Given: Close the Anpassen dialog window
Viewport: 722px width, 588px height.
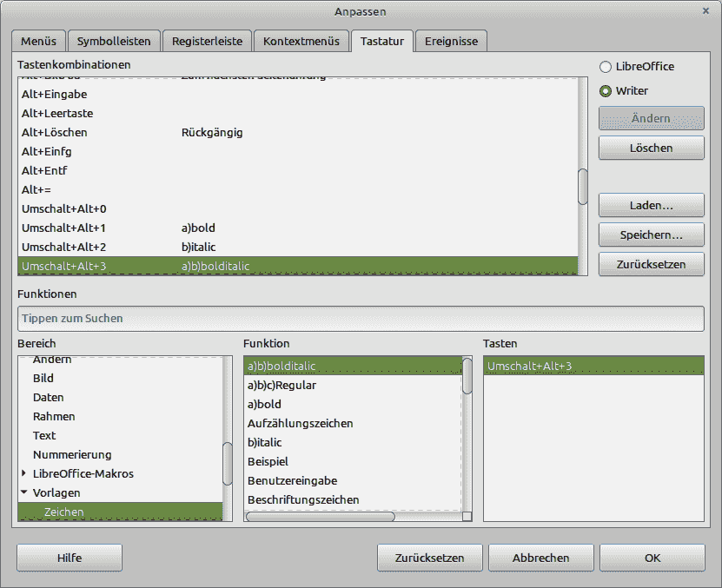Looking at the screenshot, I should 705,11.
